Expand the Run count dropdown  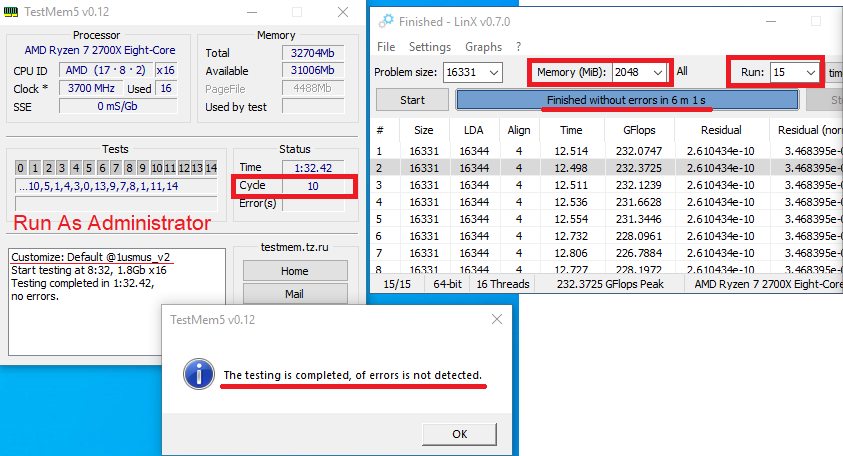(x=811, y=72)
